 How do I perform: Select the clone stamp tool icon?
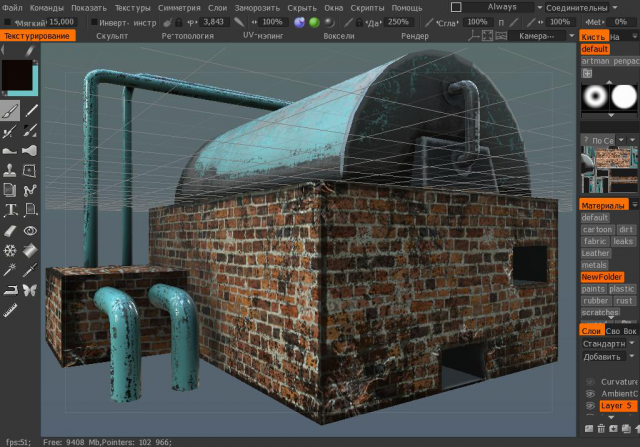coord(10,171)
